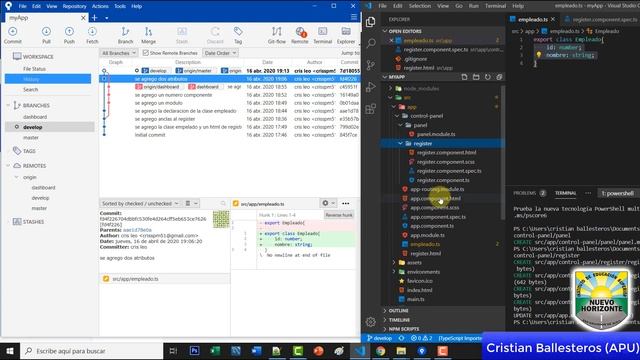Image resolution: width=640 pixels, height=360 pixels.
Task: Open VS Code Manage gear icon
Action: (371, 322)
